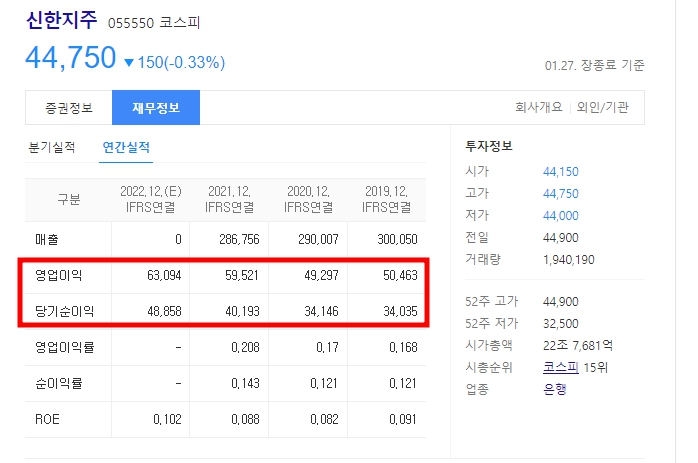The width and height of the screenshot is (698, 463).
Task: Click the 전일 value 44,900
Action: pos(560,237)
